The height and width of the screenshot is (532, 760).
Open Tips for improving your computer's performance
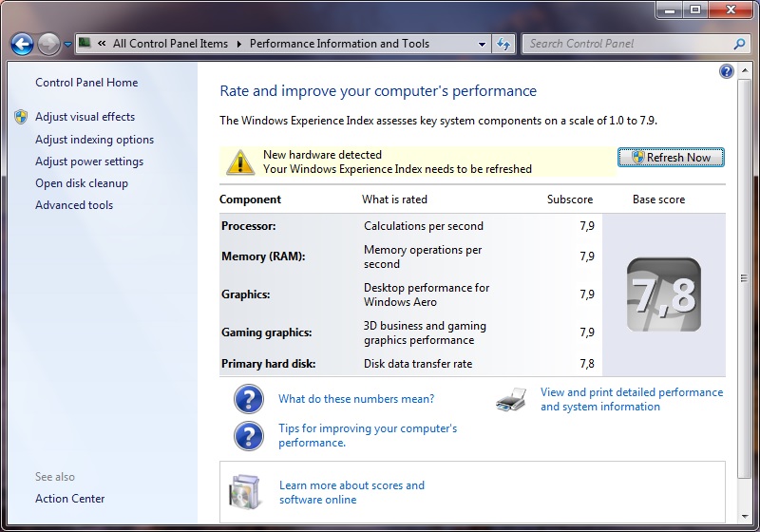point(368,436)
